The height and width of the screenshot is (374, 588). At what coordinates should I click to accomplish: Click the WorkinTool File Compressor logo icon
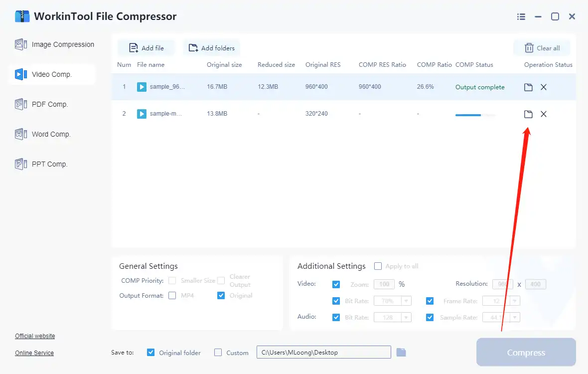[x=22, y=16]
